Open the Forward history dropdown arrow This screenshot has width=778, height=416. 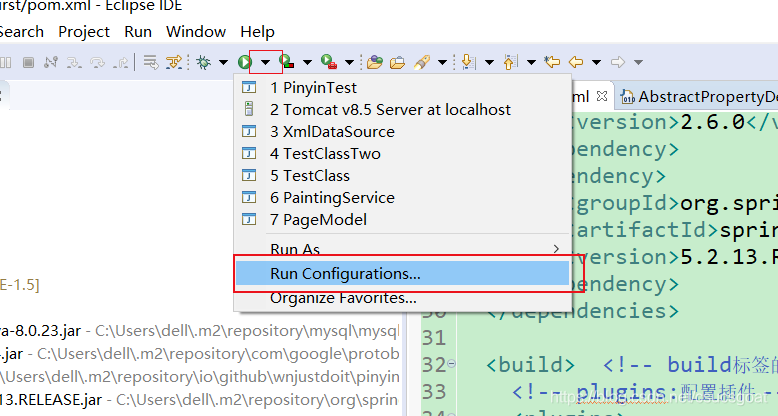point(639,63)
